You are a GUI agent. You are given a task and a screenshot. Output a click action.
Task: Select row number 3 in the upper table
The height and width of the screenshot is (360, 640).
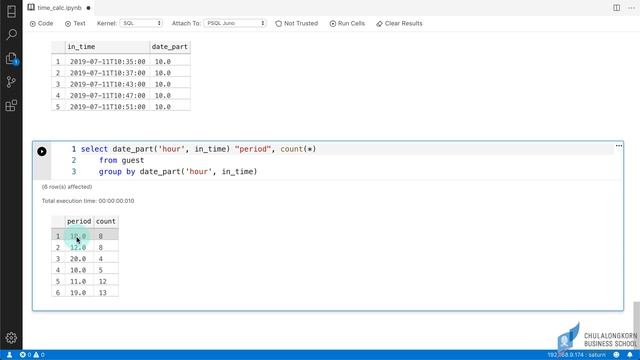[x=58, y=84]
